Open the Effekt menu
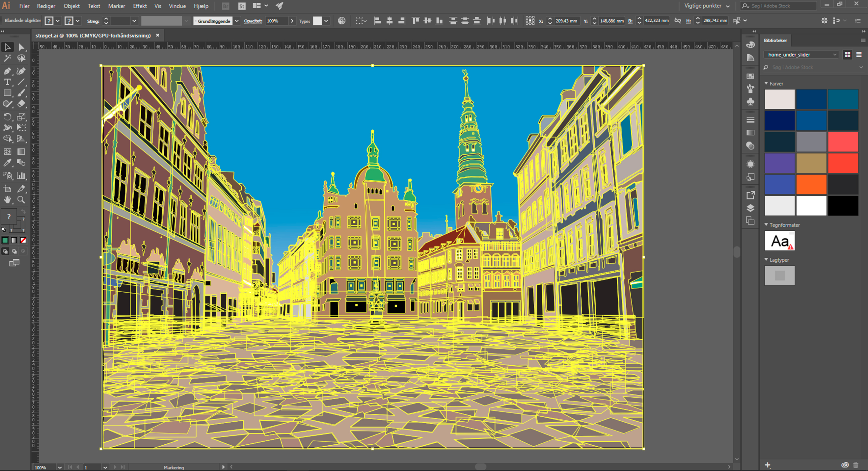This screenshot has height=471, width=868. (140, 6)
